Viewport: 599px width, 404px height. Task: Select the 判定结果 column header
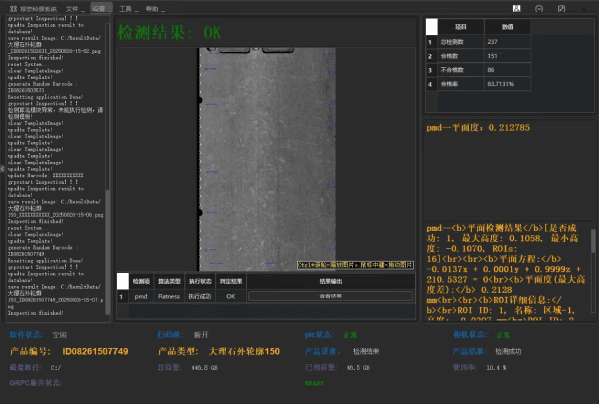click(231, 281)
